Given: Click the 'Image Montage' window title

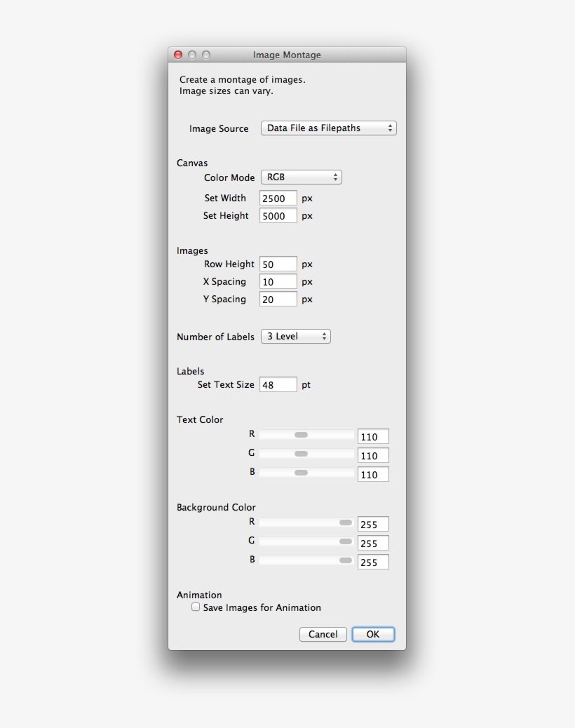Looking at the screenshot, I should coord(287,55).
